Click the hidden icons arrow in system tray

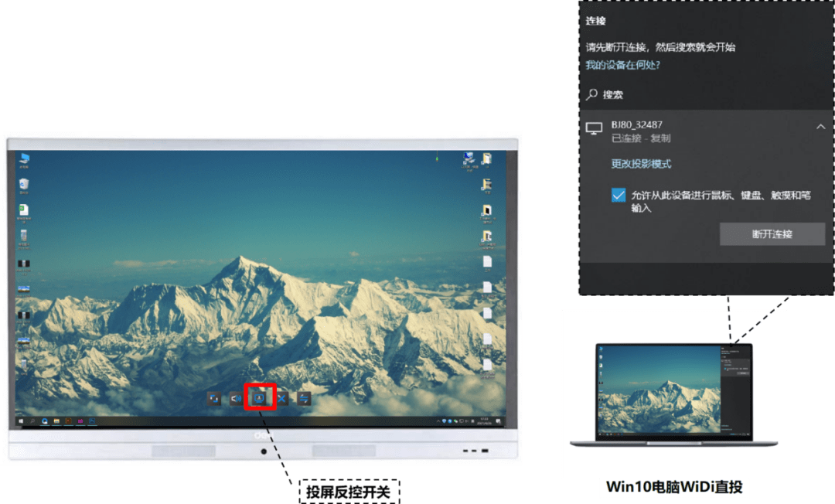(438, 421)
